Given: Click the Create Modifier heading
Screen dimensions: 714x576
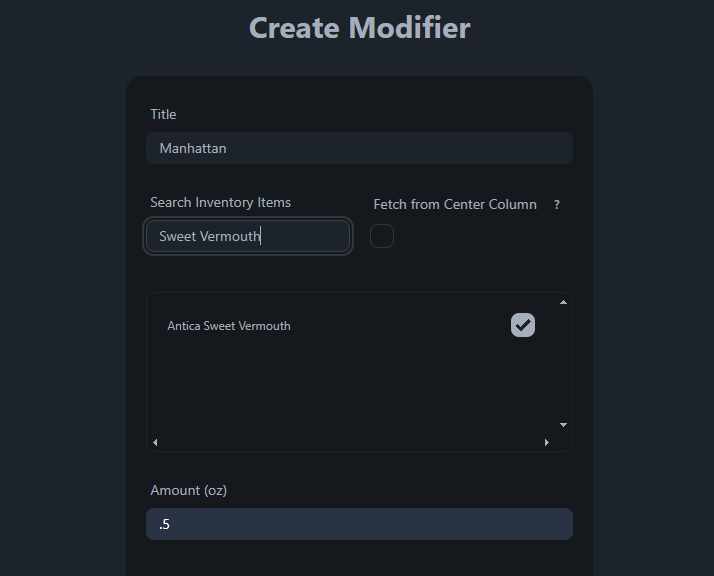Looking at the screenshot, I should click(359, 28).
